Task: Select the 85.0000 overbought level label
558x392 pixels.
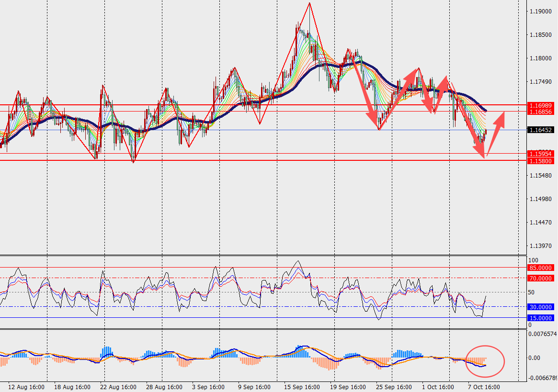Action: (x=540, y=268)
